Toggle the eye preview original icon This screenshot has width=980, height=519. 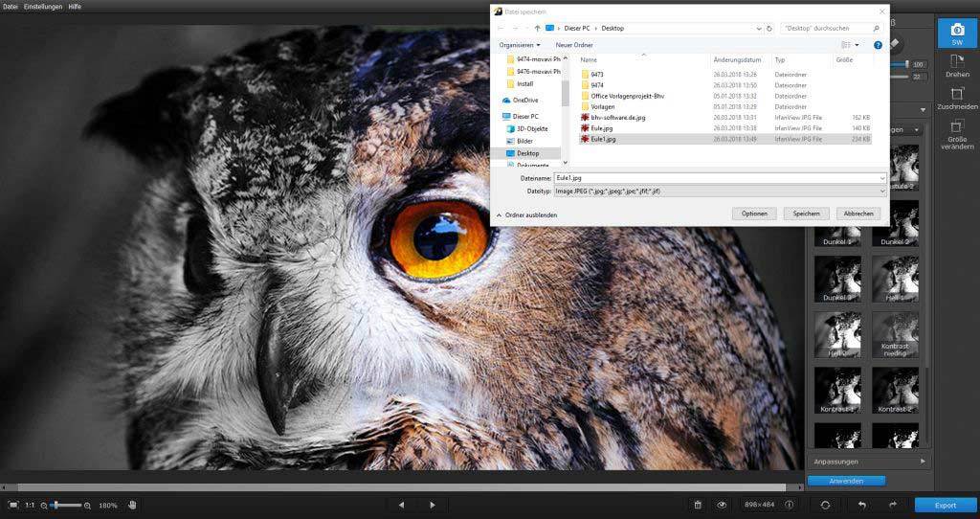click(x=722, y=505)
